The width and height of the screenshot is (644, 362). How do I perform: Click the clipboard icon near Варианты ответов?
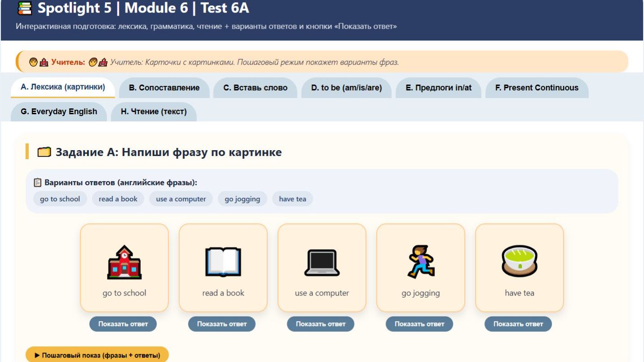pos(38,183)
